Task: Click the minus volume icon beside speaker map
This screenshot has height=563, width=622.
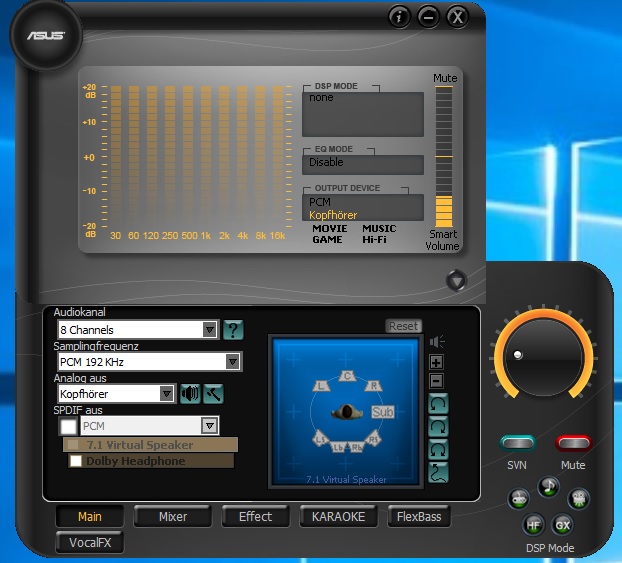Action: (x=436, y=381)
